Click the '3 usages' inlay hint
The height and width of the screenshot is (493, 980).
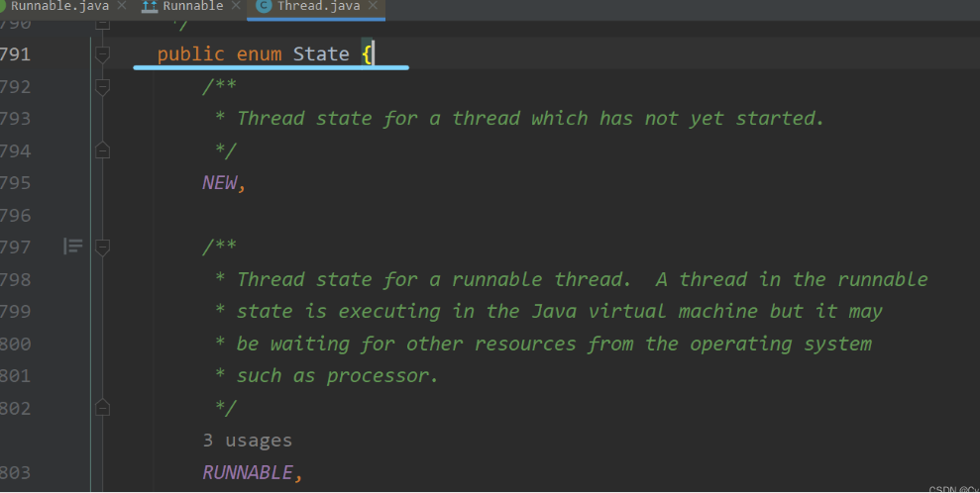click(247, 440)
